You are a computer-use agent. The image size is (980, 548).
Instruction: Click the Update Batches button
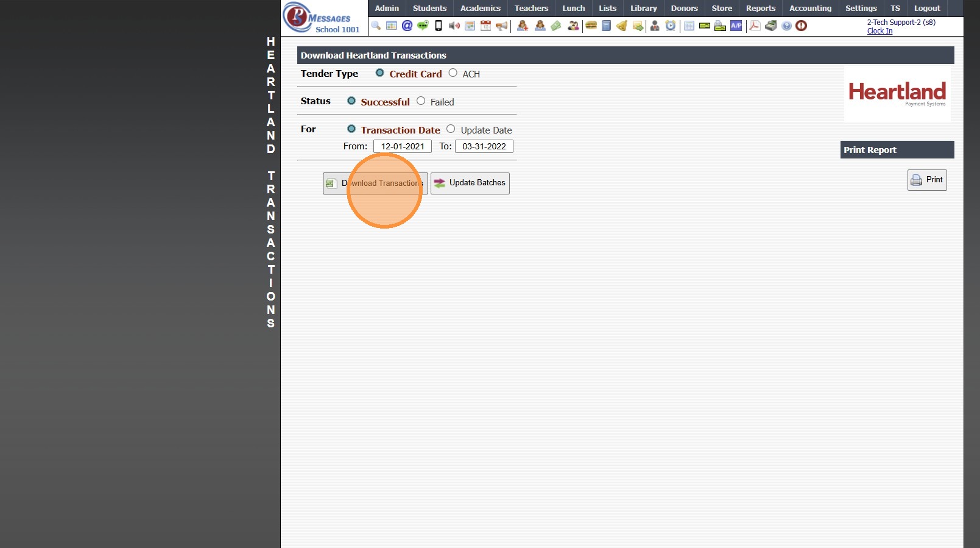[470, 183]
